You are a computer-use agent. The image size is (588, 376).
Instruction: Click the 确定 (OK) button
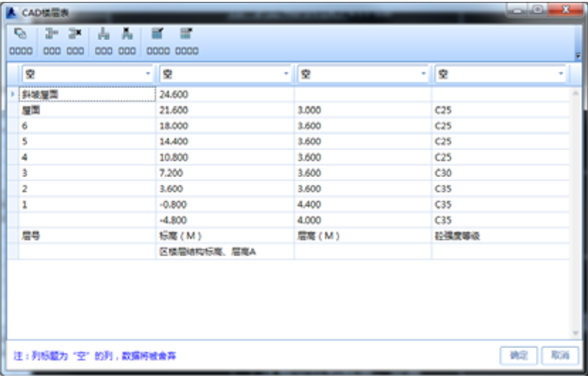[x=519, y=355]
